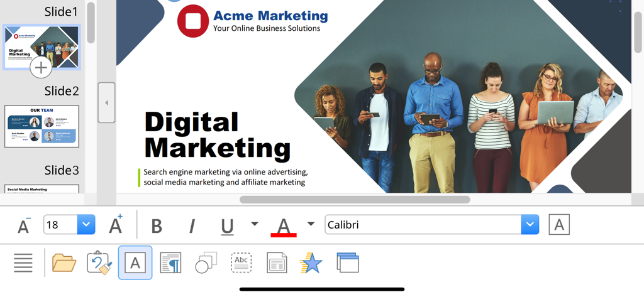The height and width of the screenshot is (297, 644).
Task: Click the folder file tab icon
Action: click(64, 262)
